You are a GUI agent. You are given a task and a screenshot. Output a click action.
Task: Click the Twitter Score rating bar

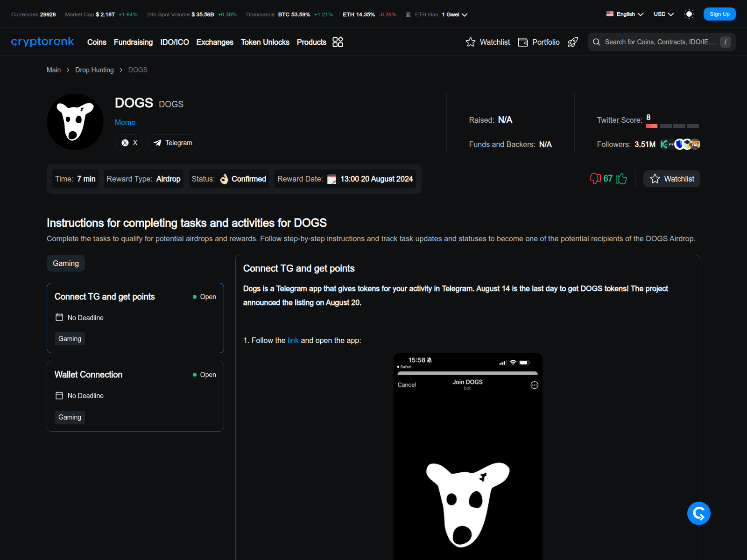click(672, 126)
